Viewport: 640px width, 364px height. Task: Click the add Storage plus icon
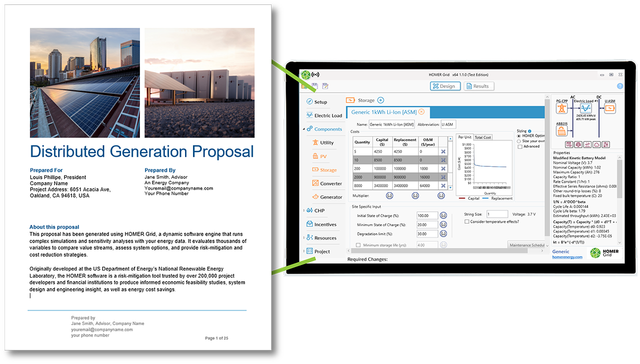(380, 100)
